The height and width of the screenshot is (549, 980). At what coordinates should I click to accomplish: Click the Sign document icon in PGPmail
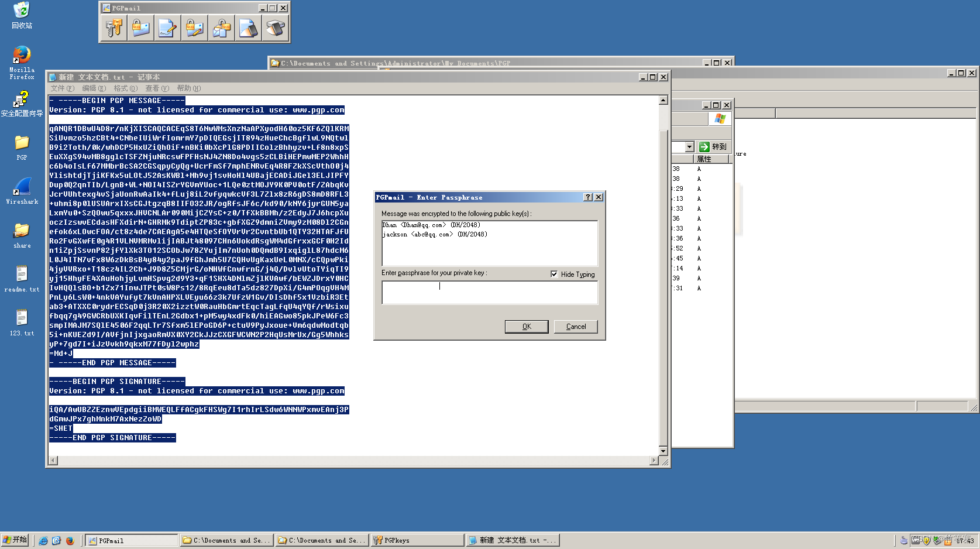coord(168,28)
